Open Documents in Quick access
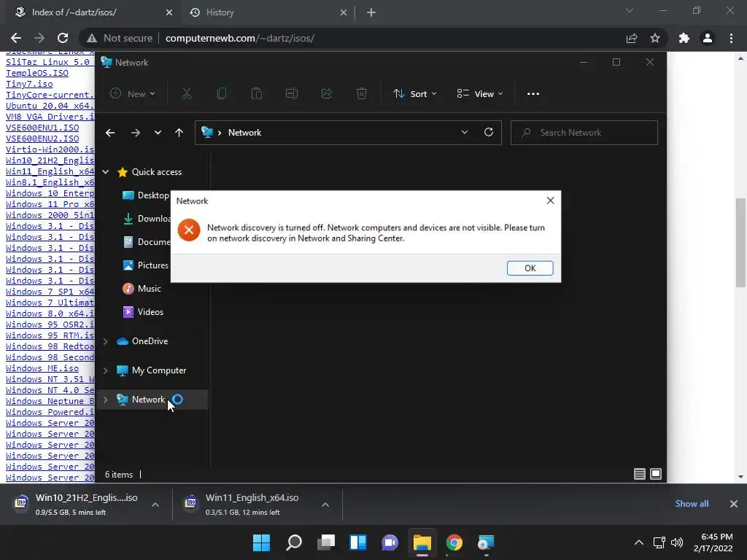 pyautogui.click(x=146, y=242)
